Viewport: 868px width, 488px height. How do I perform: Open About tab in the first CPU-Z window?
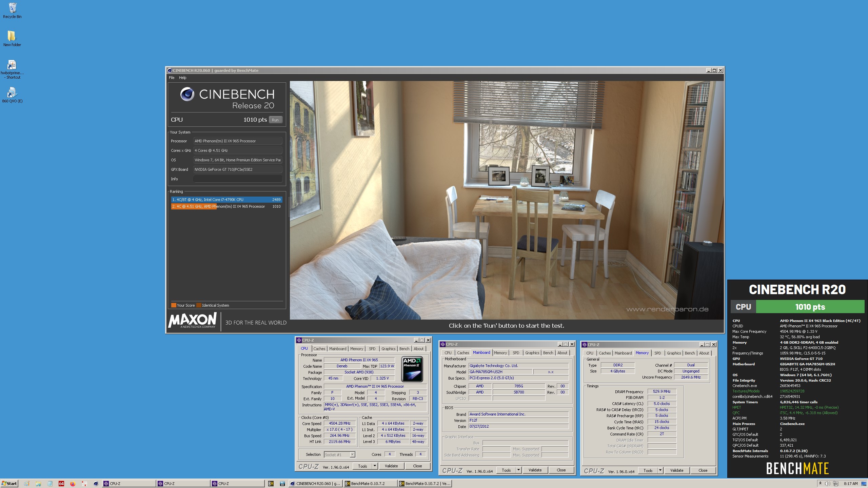418,349
